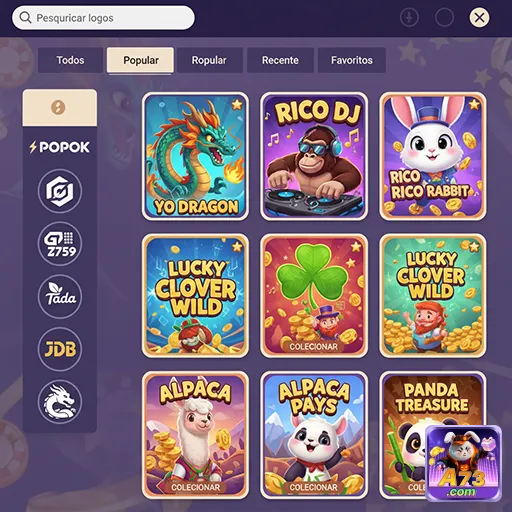Click Colecionar on the Alpaca card

196,487
